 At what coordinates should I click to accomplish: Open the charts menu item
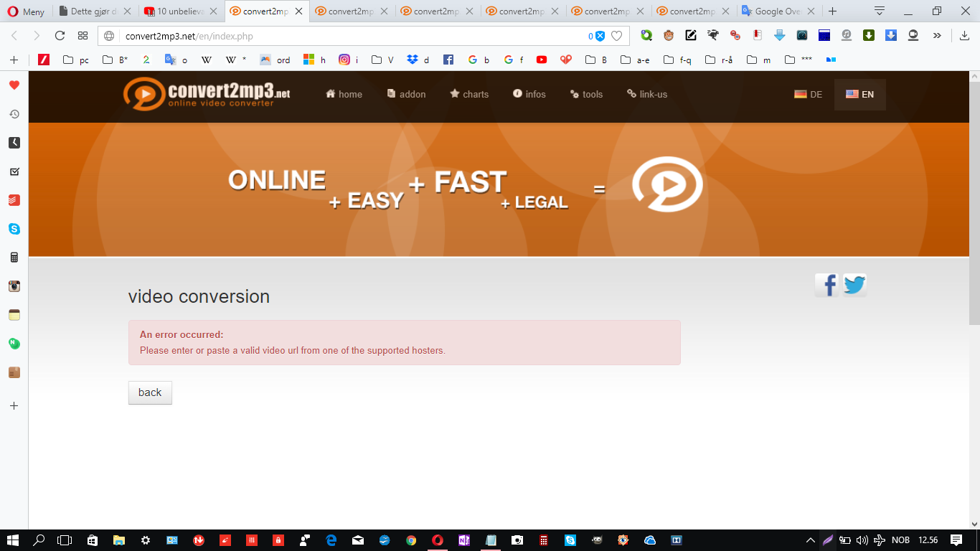click(x=469, y=94)
